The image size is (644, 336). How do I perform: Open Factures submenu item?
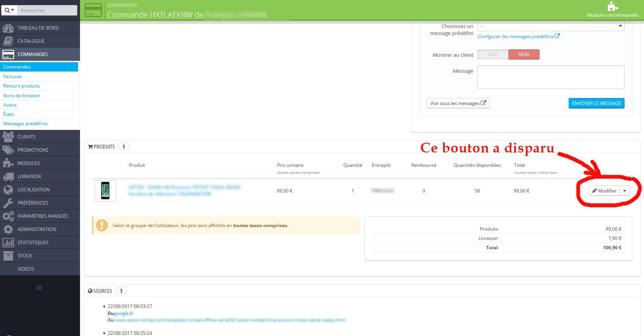coord(12,77)
